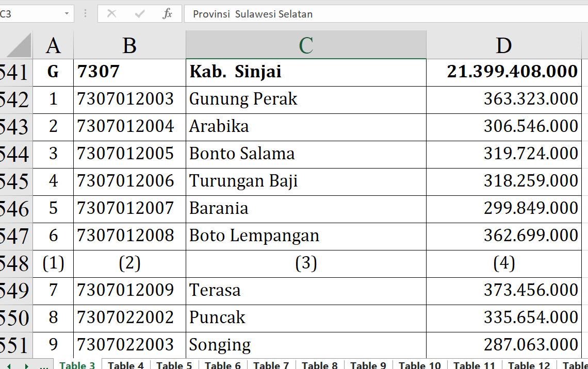This screenshot has height=369, width=588.
Task: Select column D header
Action: (503, 45)
